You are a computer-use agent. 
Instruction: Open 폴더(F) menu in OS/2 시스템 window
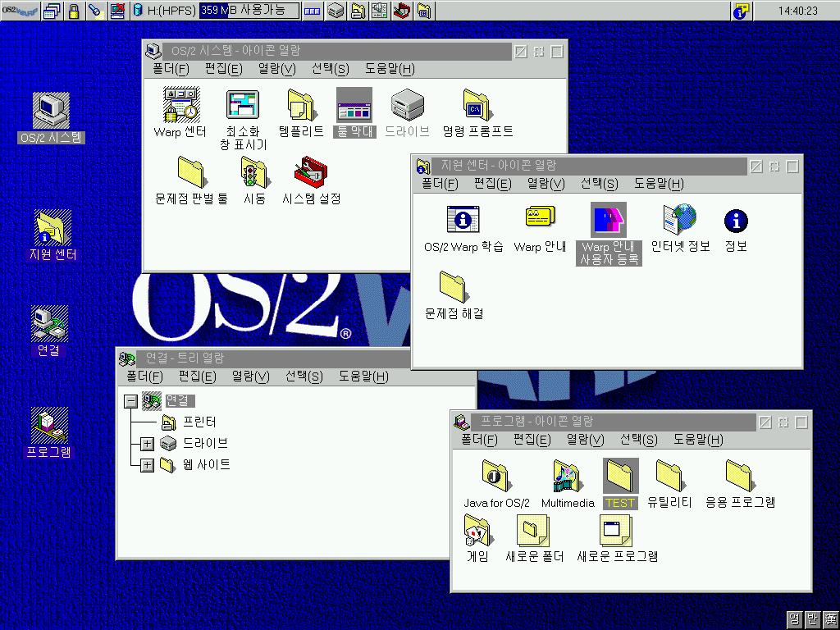click(171, 69)
